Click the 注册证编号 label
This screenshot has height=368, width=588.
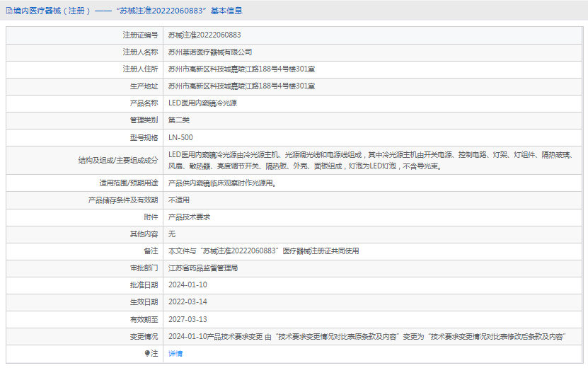140,35
